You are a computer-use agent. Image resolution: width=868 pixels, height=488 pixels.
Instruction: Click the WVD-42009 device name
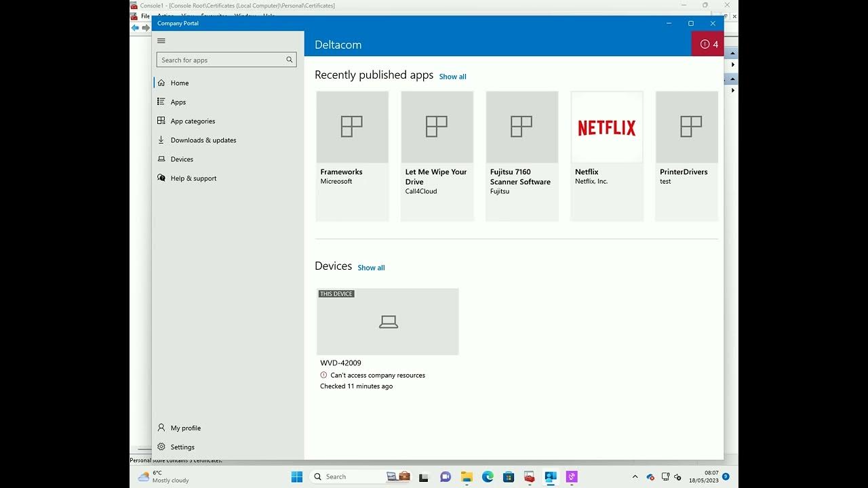pyautogui.click(x=340, y=363)
